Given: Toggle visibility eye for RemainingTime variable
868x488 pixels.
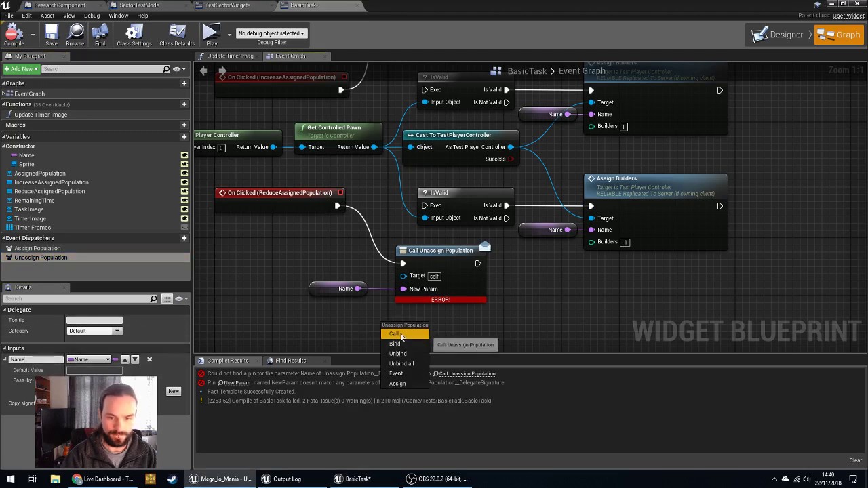Looking at the screenshot, I should [x=184, y=201].
